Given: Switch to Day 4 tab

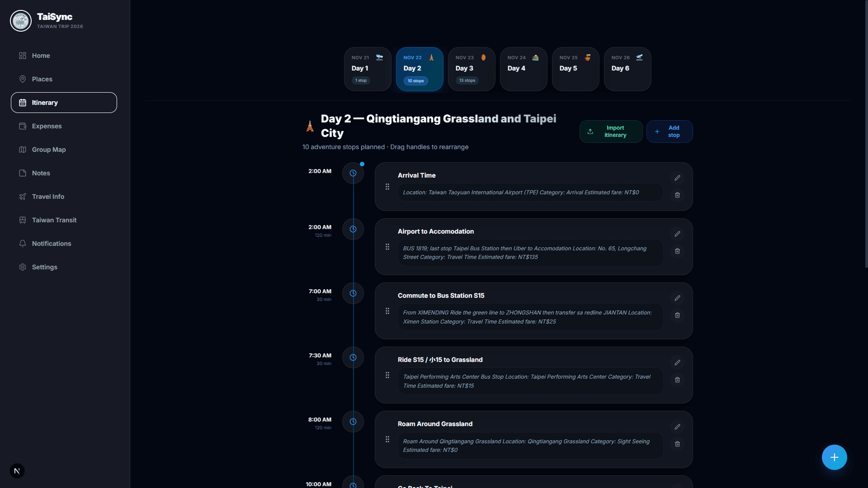Looking at the screenshot, I should click(x=524, y=69).
